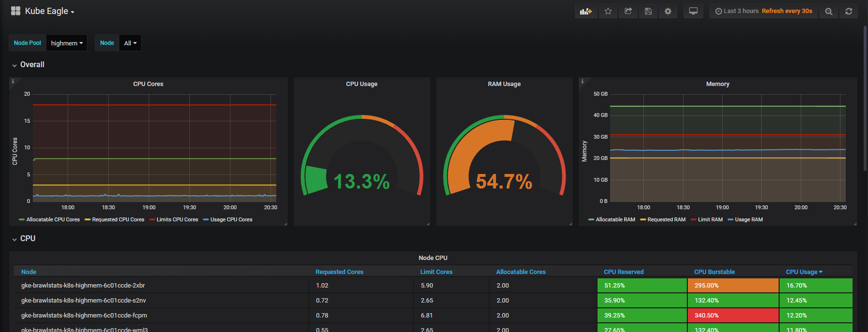868x332 pixels.
Task: Open the Grafana dashboards grid icon
Action: pos(15,11)
